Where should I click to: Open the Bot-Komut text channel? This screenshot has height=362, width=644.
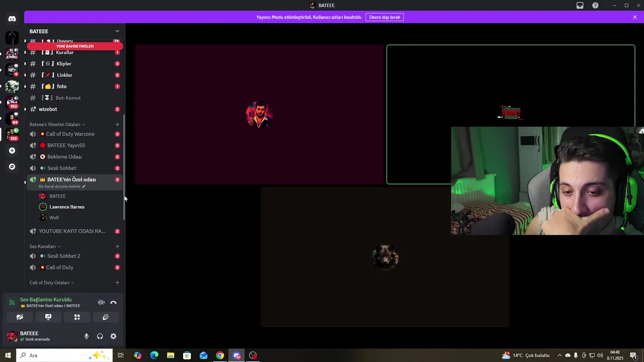[74, 98]
